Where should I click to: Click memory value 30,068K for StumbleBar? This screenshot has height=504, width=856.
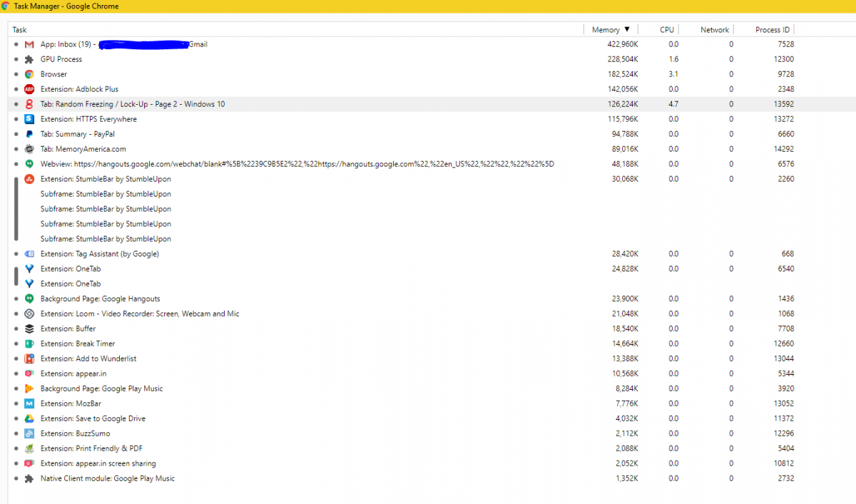coord(625,179)
